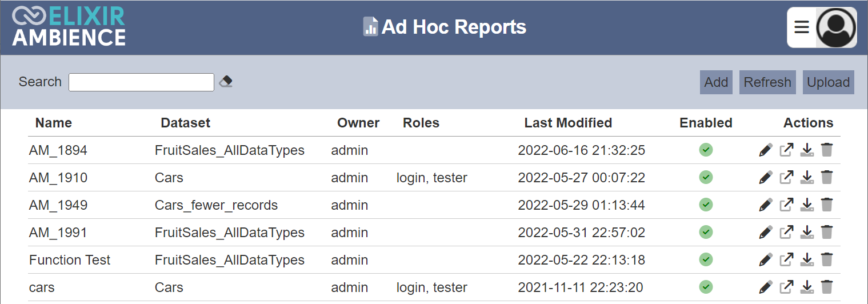The width and height of the screenshot is (868, 304).
Task: Open AM_1910 report in new window
Action: 787,178
